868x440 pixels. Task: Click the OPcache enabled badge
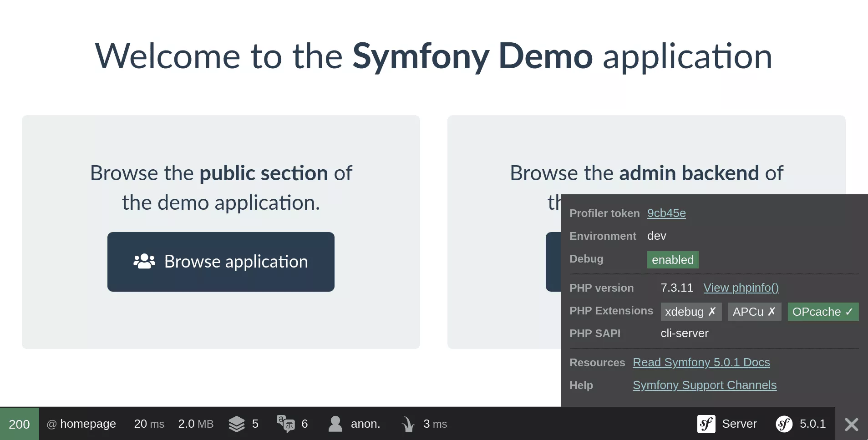coord(822,312)
